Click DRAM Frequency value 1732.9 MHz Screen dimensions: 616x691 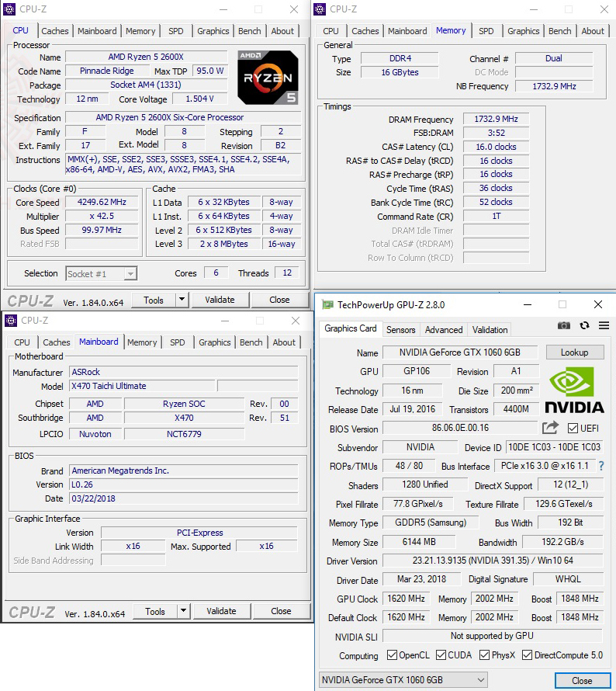point(497,119)
